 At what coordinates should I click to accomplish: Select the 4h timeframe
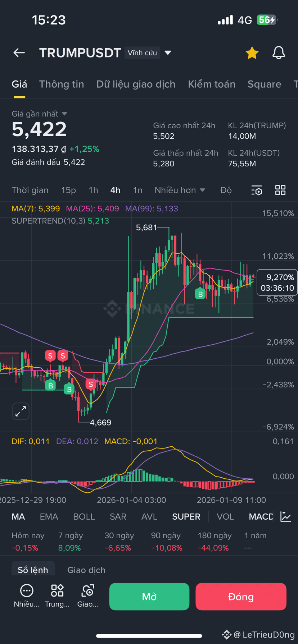point(115,190)
